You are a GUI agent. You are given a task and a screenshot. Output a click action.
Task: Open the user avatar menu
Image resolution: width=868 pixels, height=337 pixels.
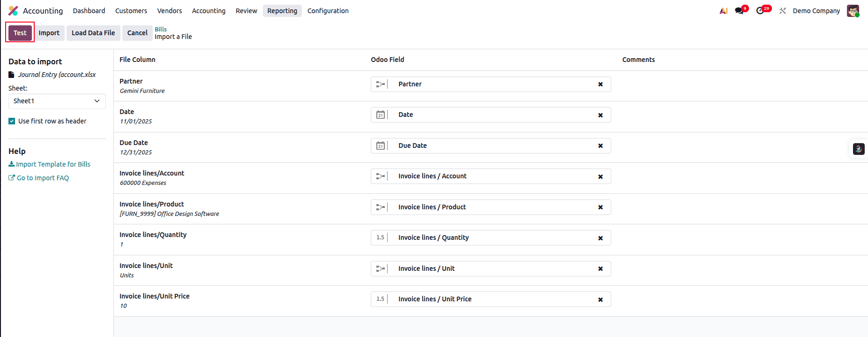coord(853,11)
